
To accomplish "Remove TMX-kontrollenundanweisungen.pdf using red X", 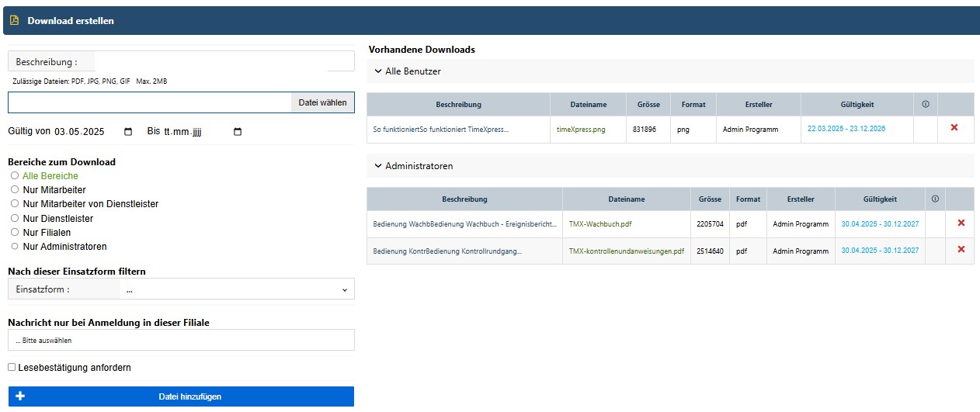I will click(961, 249).
